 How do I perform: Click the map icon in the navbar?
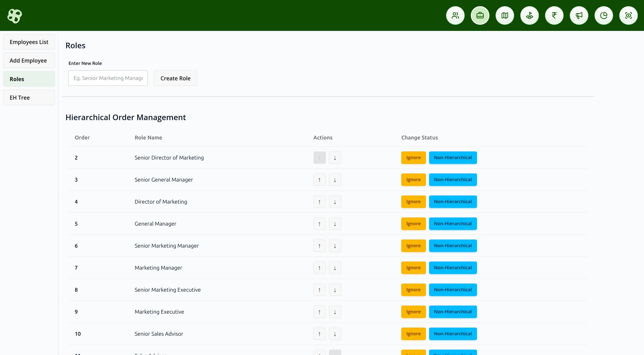pos(504,15)
